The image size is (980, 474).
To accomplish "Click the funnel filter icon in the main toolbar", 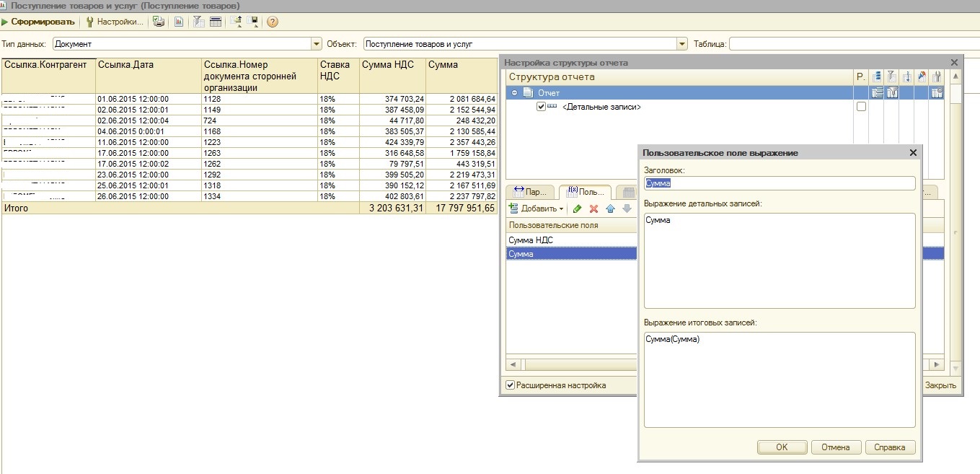I will click(x=198, y=22).
